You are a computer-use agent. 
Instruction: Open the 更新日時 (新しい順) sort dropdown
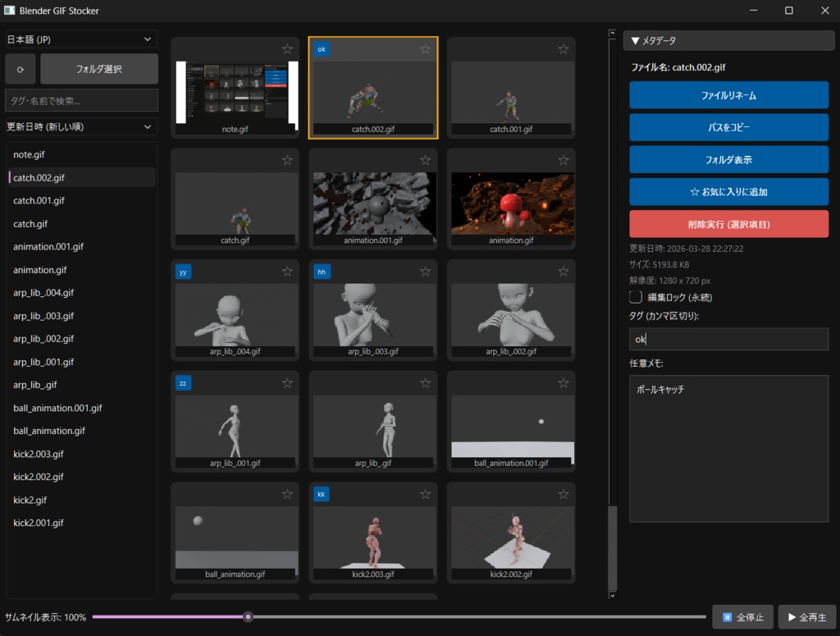[x=80, y=126]
